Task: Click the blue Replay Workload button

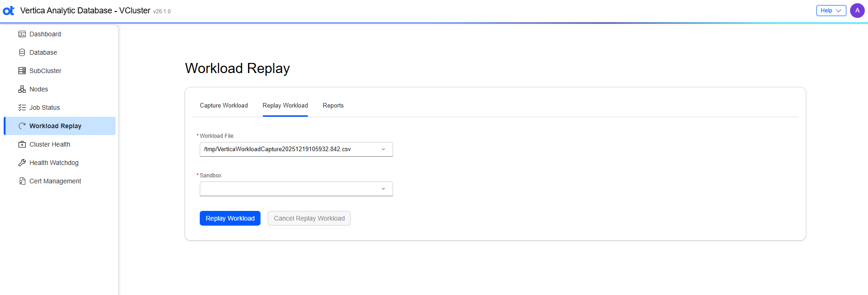Action: pyautogui.click(x=230, y=218)
